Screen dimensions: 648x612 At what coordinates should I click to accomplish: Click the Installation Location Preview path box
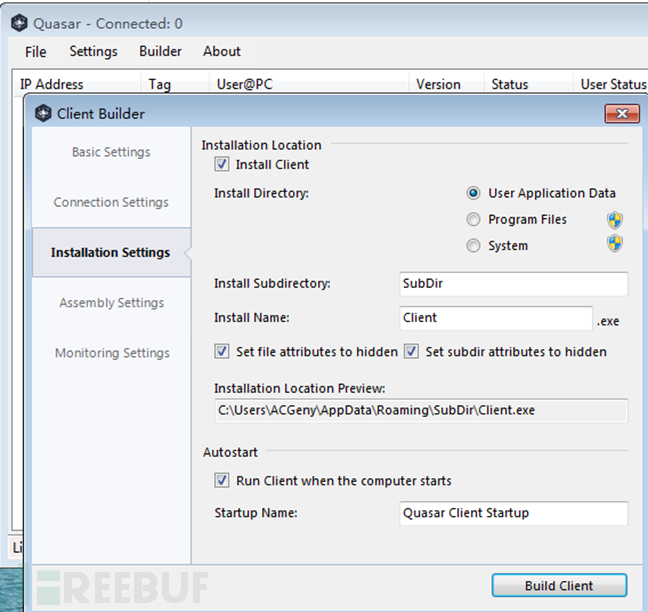pyautogui.click(x=421, y=410)
